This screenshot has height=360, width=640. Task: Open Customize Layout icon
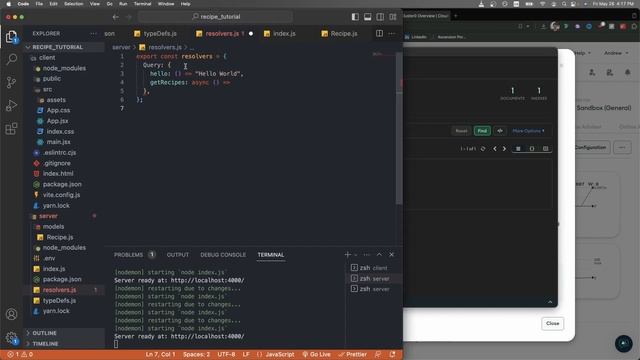393,17
